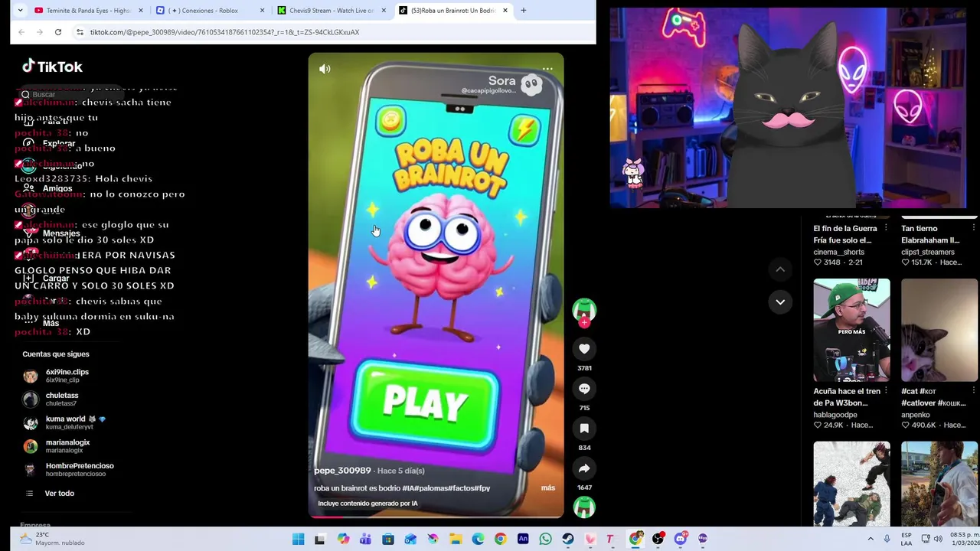Open the tab search dropdown in Chrome
Image resolution: width=980 pixels, height=551 pixels.
pos(21,11)
